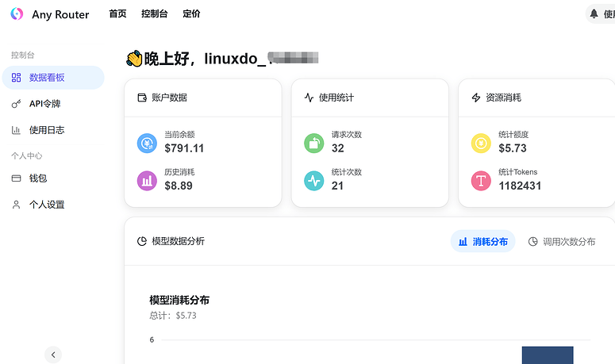Click the 账户数据 wallet header icon
Viewport: 615px width, 364px height.
[x=142, y=98]
